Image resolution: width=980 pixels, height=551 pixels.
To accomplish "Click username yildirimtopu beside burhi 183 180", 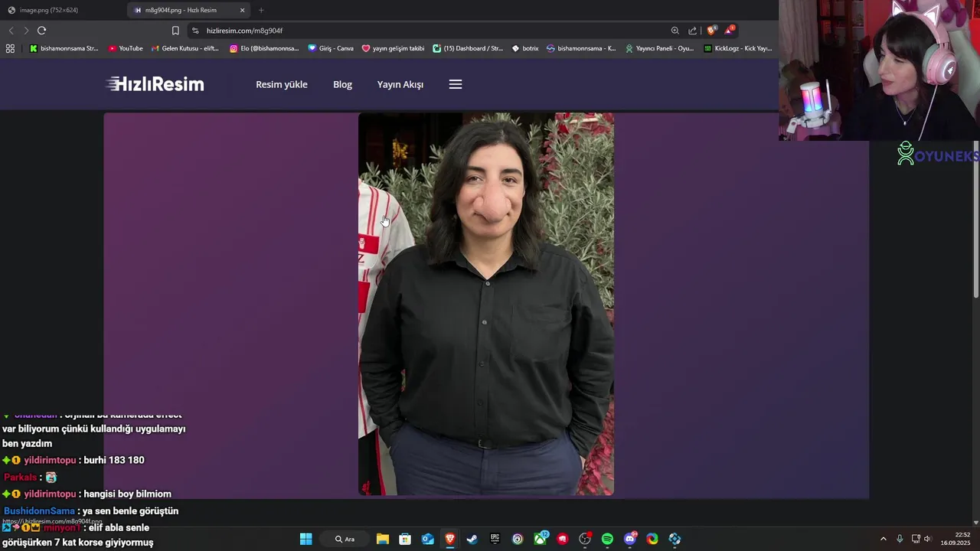I will 50,460.
